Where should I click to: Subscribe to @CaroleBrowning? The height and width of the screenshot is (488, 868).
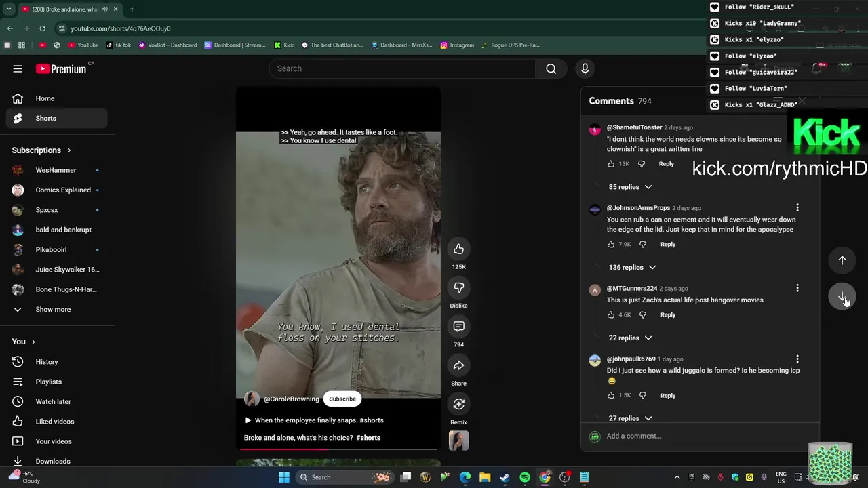point(342,399)
